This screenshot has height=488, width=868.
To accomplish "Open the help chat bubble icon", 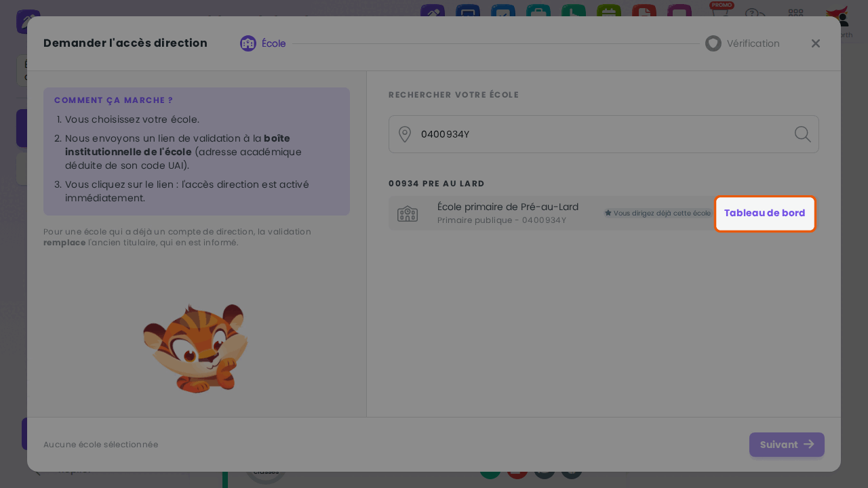I will click(755, 14).
